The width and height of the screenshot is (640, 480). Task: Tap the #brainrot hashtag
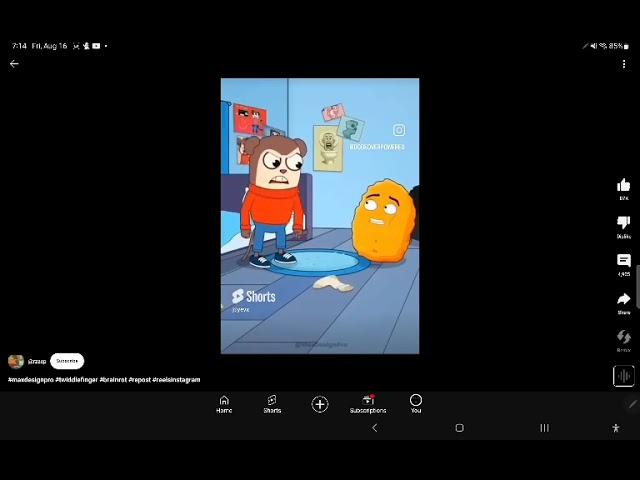[x=112, y=380]
